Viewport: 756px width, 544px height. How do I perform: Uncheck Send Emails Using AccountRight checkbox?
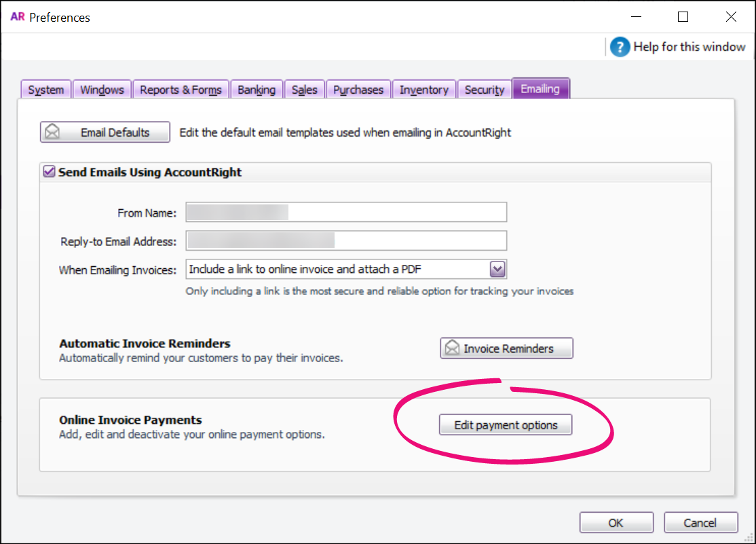click(49, 173)
